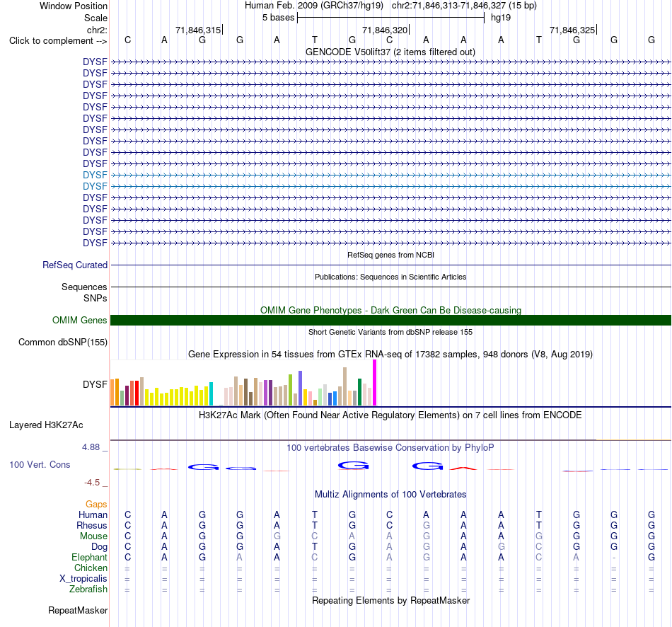Open 'RefSeq genes from NCBI' track title
The height and width of the screenshot is (627, 672).
pyautogui.click(x=390, y=255)
